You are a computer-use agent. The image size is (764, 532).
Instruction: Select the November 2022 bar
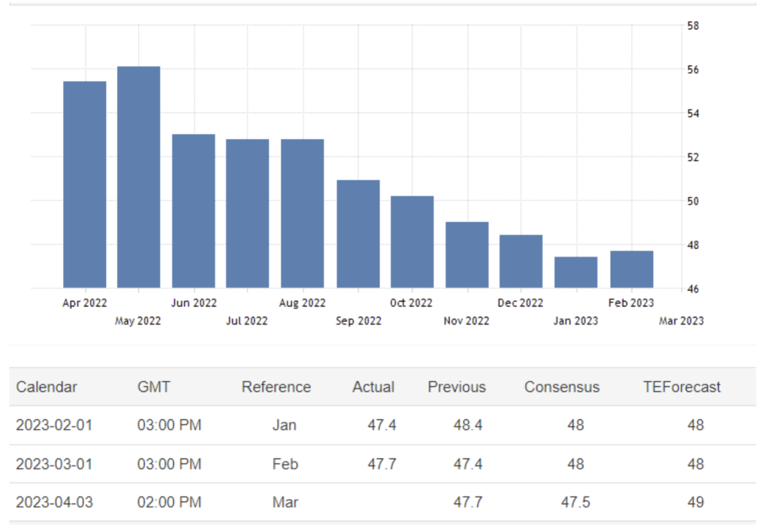tap(467, 255)
